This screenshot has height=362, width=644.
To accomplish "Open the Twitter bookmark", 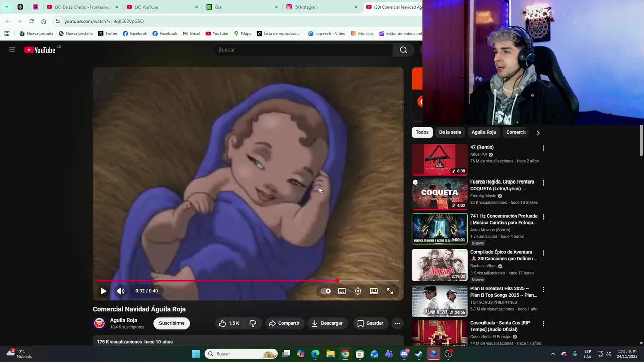I will click(108, 34).
